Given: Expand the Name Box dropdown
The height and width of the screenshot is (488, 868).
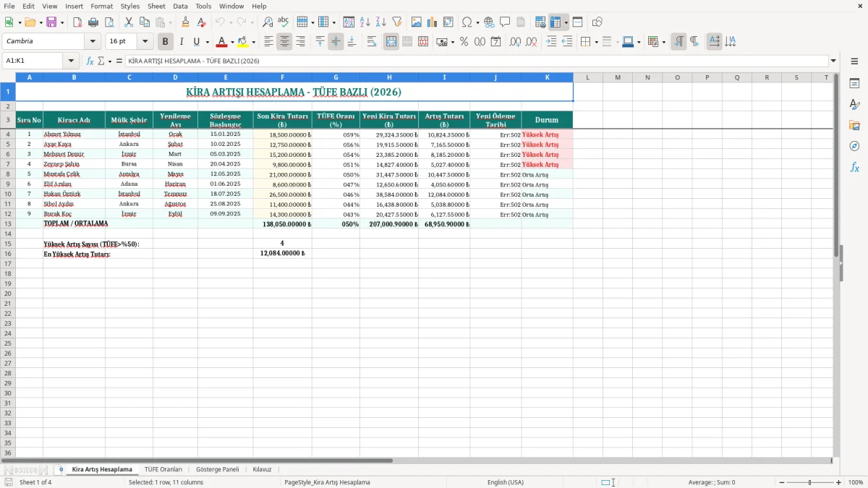Looking at the screenshot, I should tap(71, 61).
